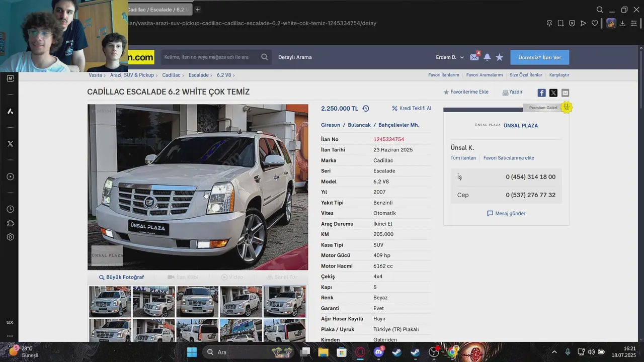
Task: Open Favori İlanlarım menu link
Action: (444, 75)
